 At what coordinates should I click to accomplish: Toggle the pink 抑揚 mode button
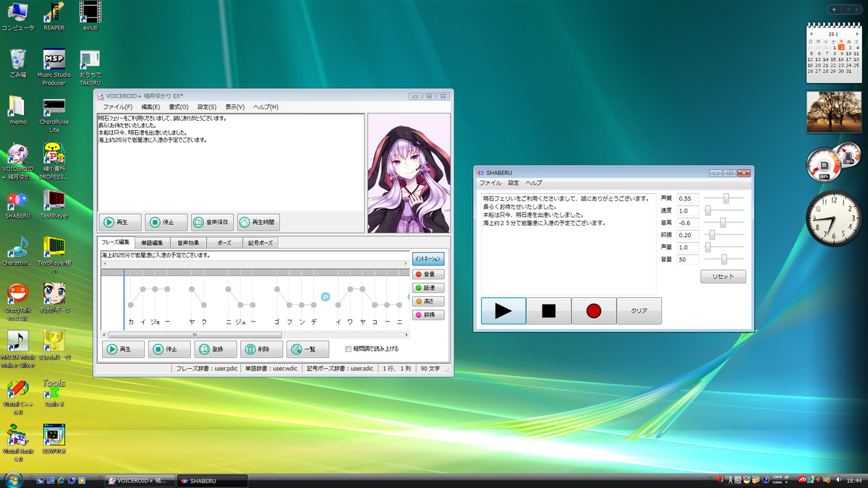coord(428,314)
